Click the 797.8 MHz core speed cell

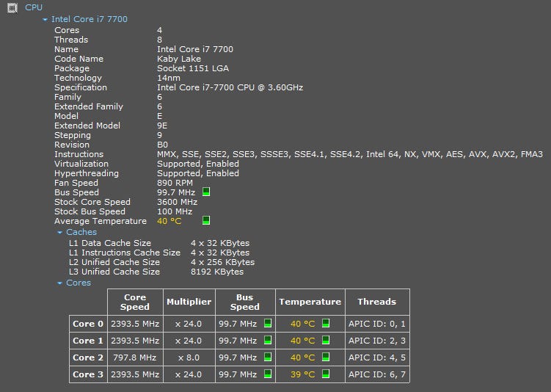tap(135, 357)
